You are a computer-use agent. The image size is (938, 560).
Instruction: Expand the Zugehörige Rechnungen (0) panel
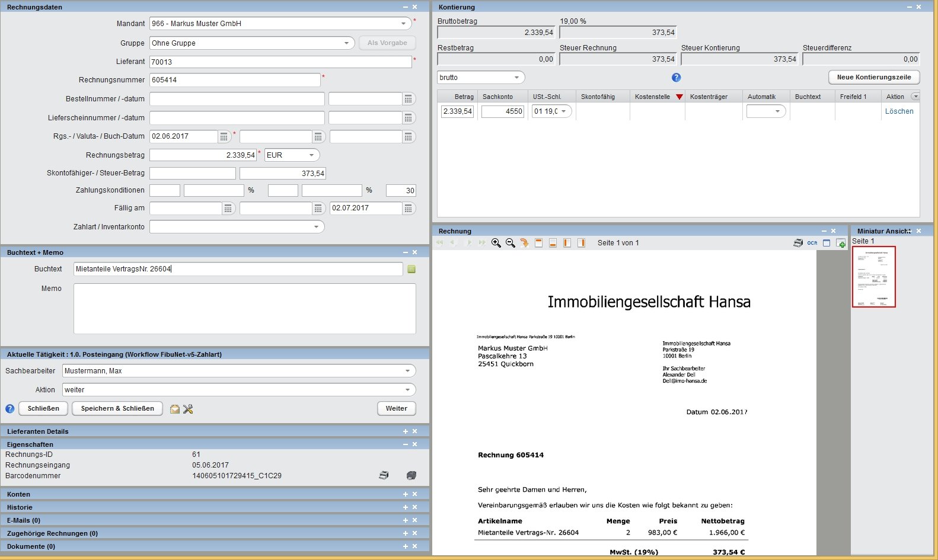[406, 533]
